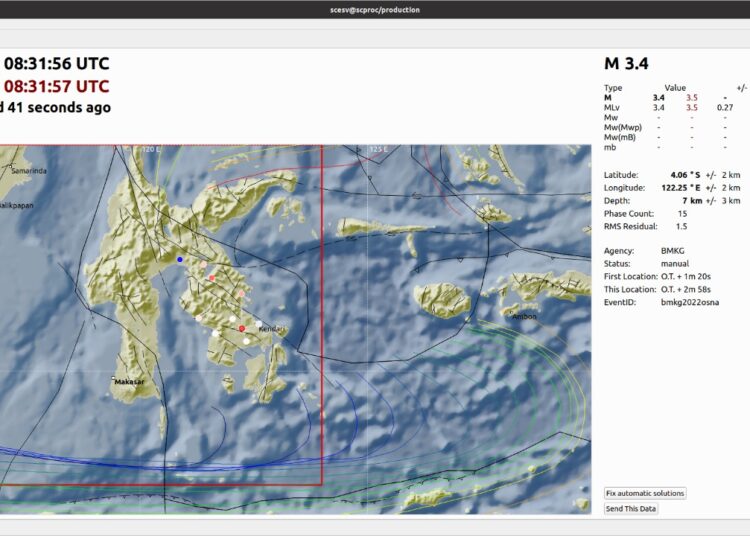Click the Send This Data button
This screenshot has width=750, height=536.
tap(631, 509)
